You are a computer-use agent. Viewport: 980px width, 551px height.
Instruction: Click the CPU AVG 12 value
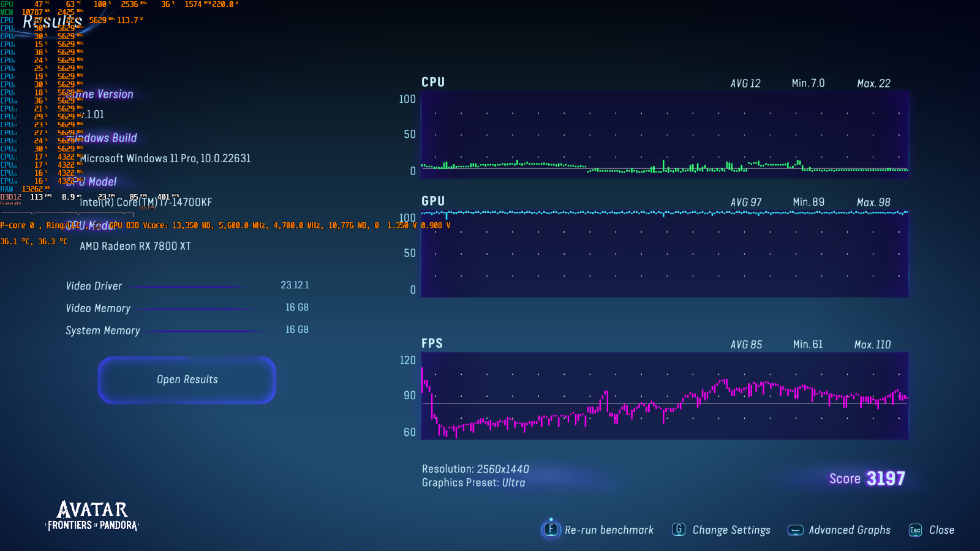point(745,83)
